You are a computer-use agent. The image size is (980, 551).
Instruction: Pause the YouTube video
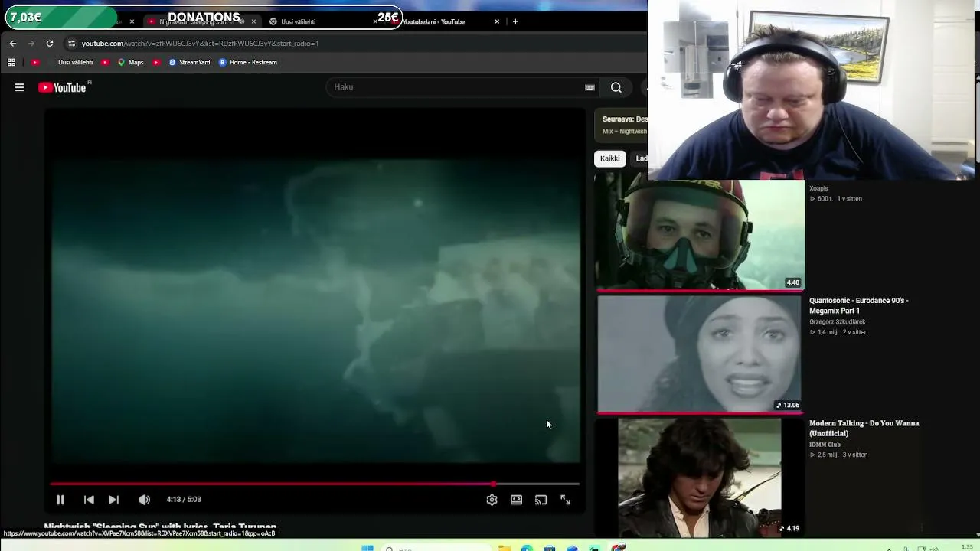60,500
